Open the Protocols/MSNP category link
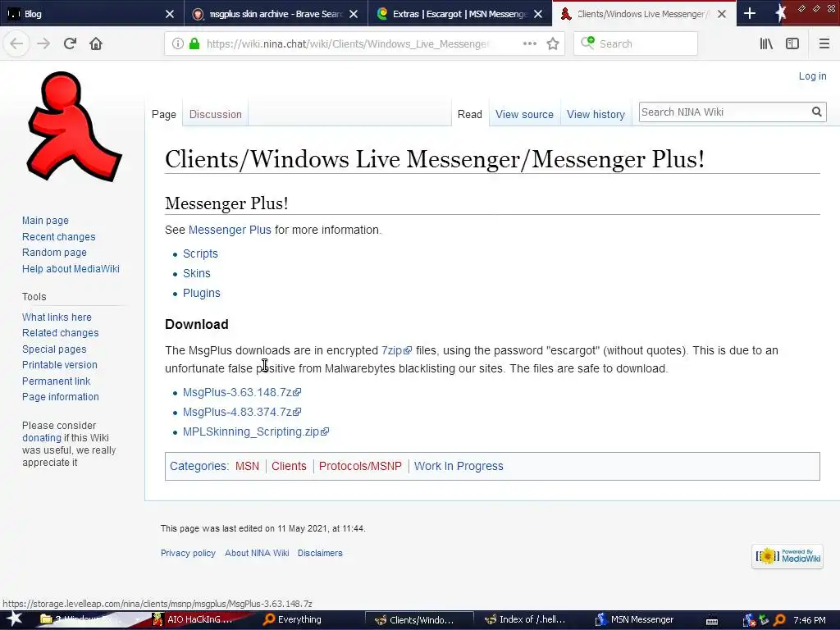The width and height of the screenshot is (840, 630). pos(360,466)
